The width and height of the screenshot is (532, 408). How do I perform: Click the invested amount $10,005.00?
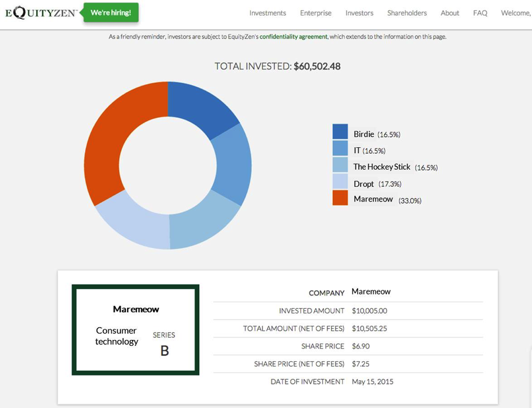tap(369, 310)
